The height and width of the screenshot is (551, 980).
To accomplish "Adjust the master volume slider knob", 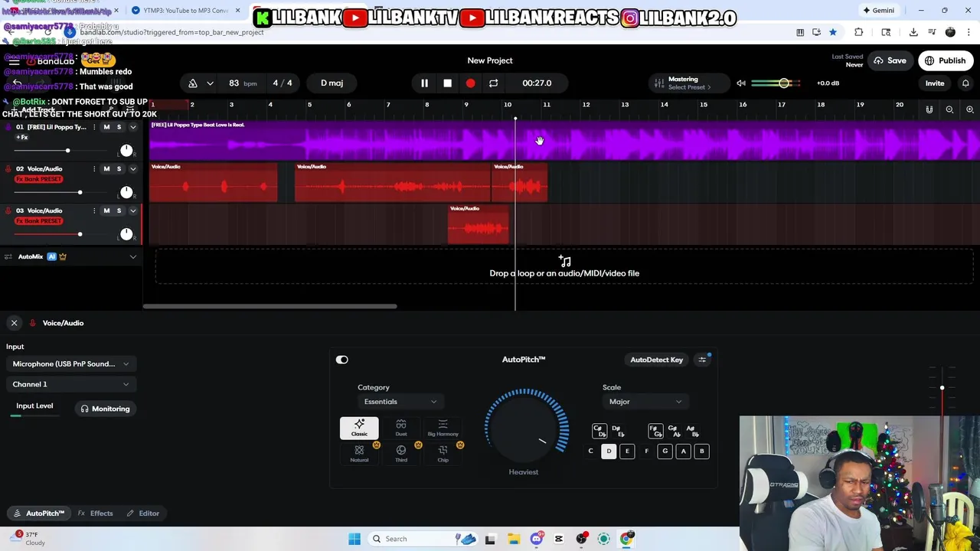I will point(784,83).
